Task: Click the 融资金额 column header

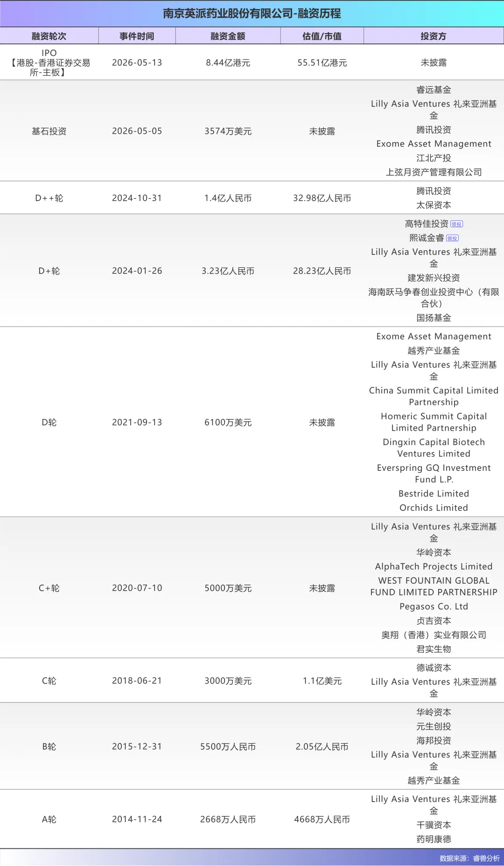Action: tap(228, 36)
